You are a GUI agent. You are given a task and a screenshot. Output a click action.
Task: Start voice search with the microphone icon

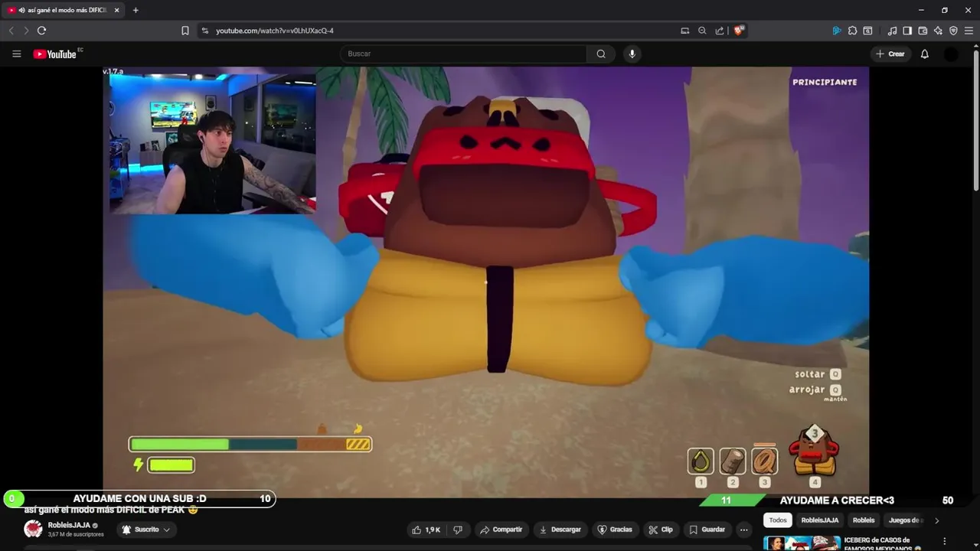(632, 54)
